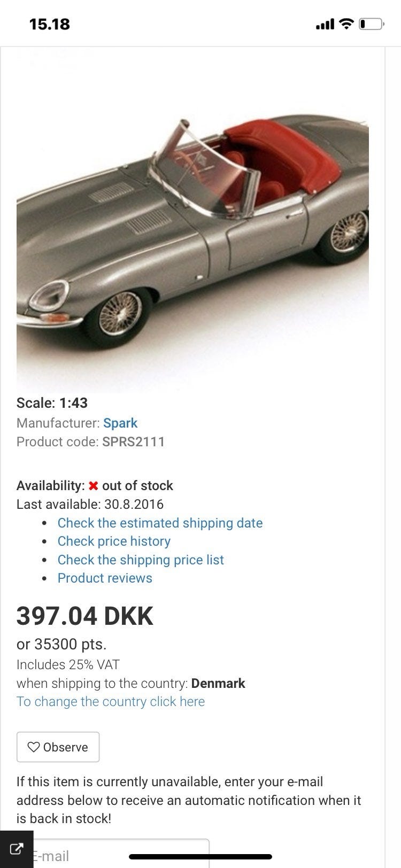Tap the 397.04 DKK price

pos(85,616)
